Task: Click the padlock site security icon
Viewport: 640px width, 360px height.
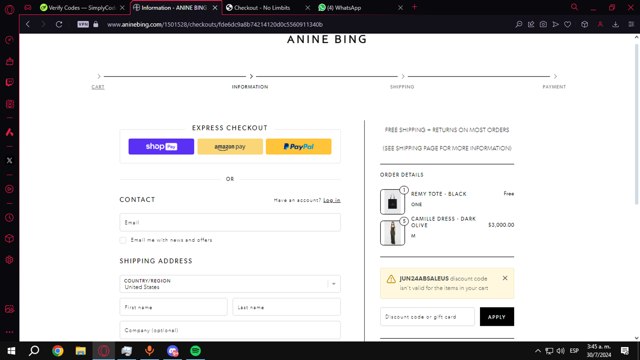Action: 96,24
